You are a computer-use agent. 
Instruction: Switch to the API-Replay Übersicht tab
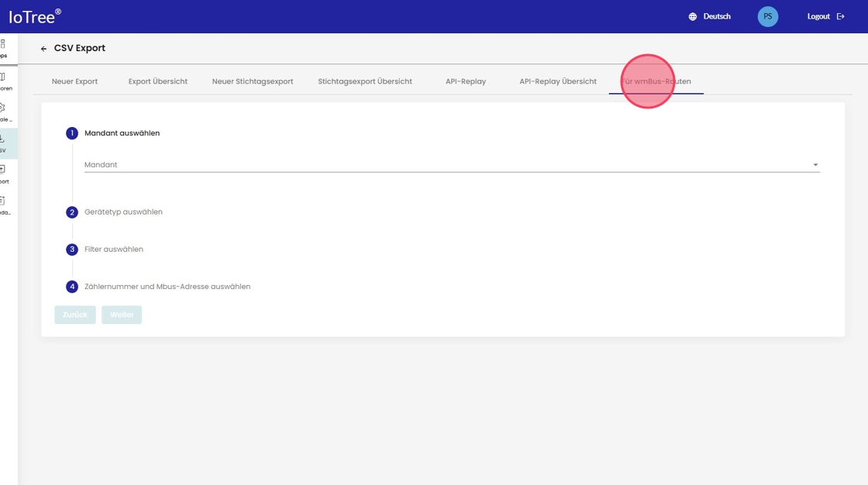click(558, 81)
